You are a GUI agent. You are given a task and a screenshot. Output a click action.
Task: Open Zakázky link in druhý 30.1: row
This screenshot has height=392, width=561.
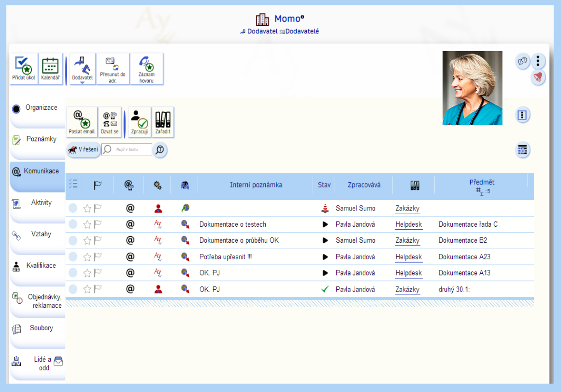click(408, 289)
